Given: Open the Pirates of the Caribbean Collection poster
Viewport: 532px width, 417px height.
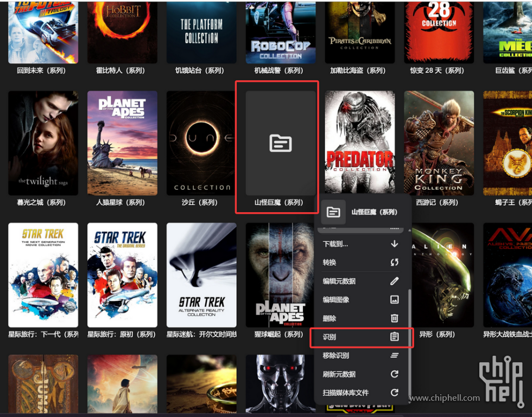Looking at the screenshot, I should click(359, 32).
